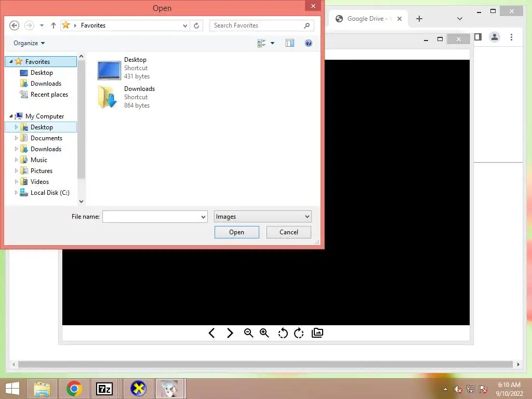Expand the Local Disk (C:) node
Screen dimensions: 532x399
(x=16, y=192)
